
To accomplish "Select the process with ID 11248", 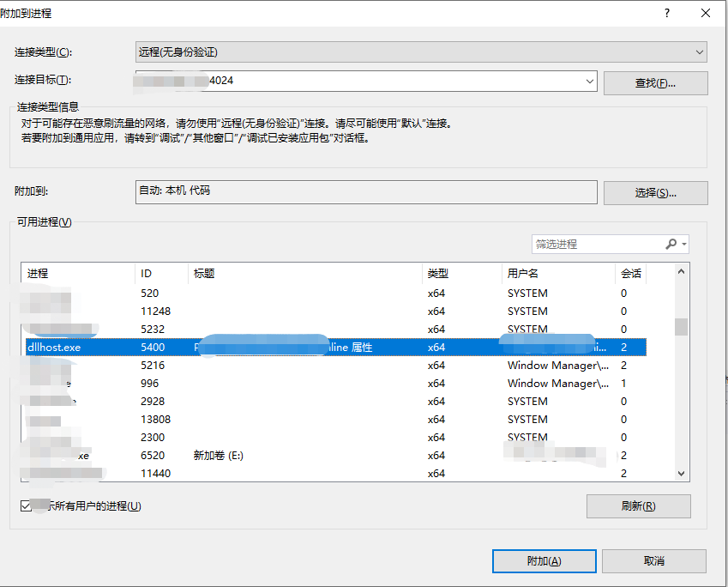I will tap(335, 312).
